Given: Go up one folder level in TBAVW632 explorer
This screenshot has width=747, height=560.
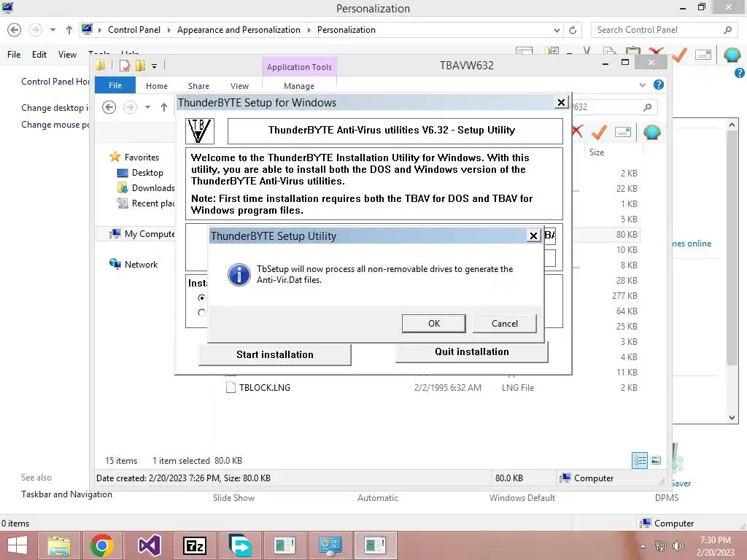Looking at the screenshot, I should click(x=164, y=107).
